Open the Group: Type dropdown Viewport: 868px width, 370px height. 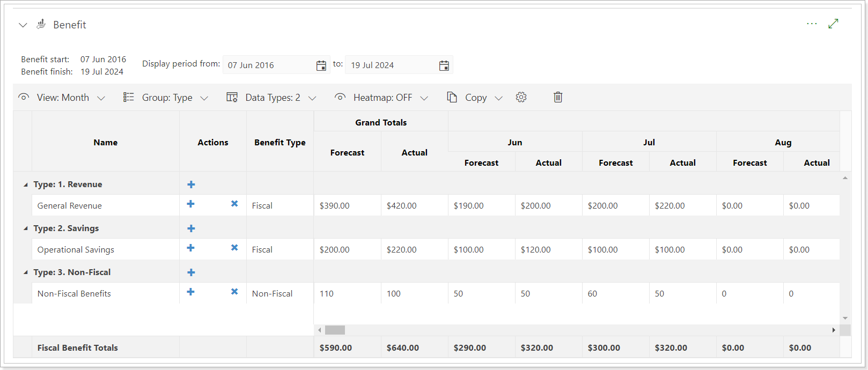166,98
